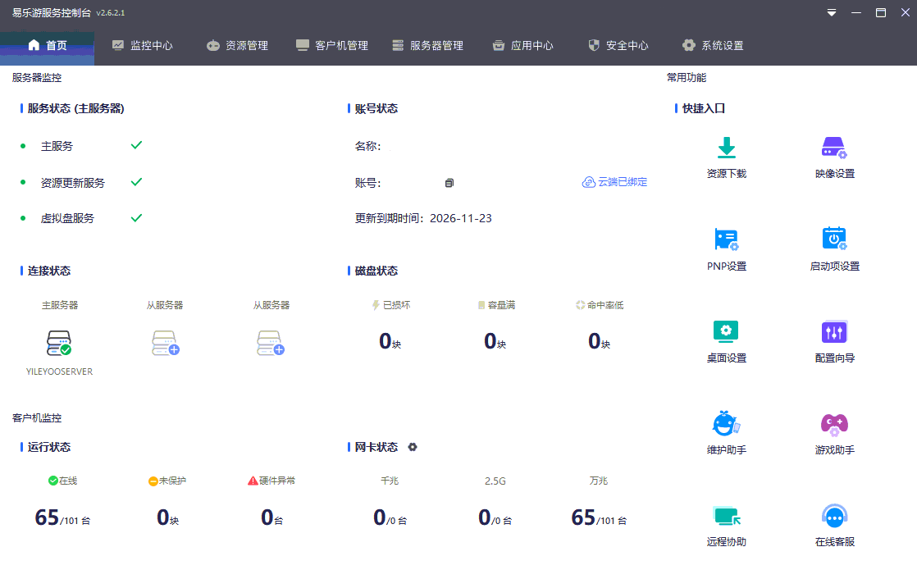The width and height of the screenshot is (917, 588).
Task: Click the red 硬件异常 warning icon
Action: point(253,481)
